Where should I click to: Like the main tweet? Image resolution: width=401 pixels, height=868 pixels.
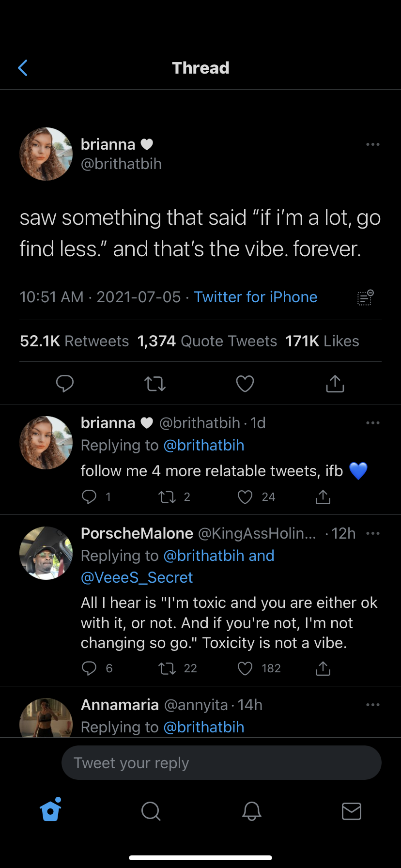coord(245,384)
